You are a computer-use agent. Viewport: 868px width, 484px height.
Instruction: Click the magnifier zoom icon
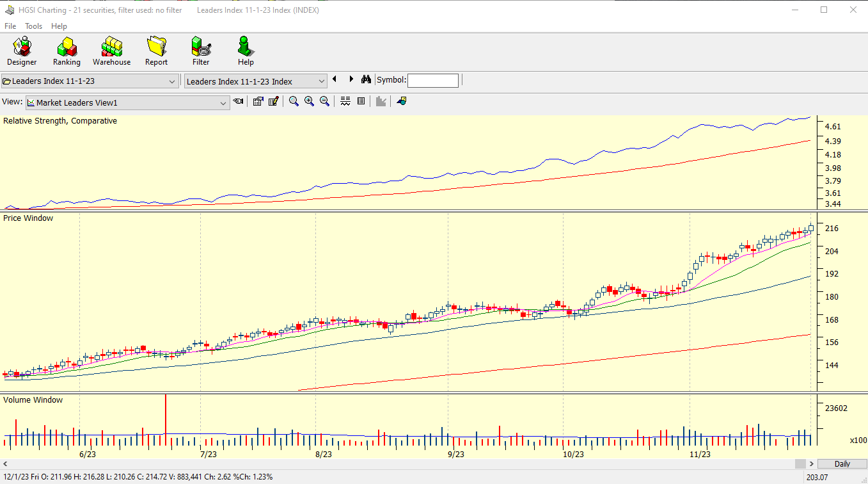tap(294, 101)
